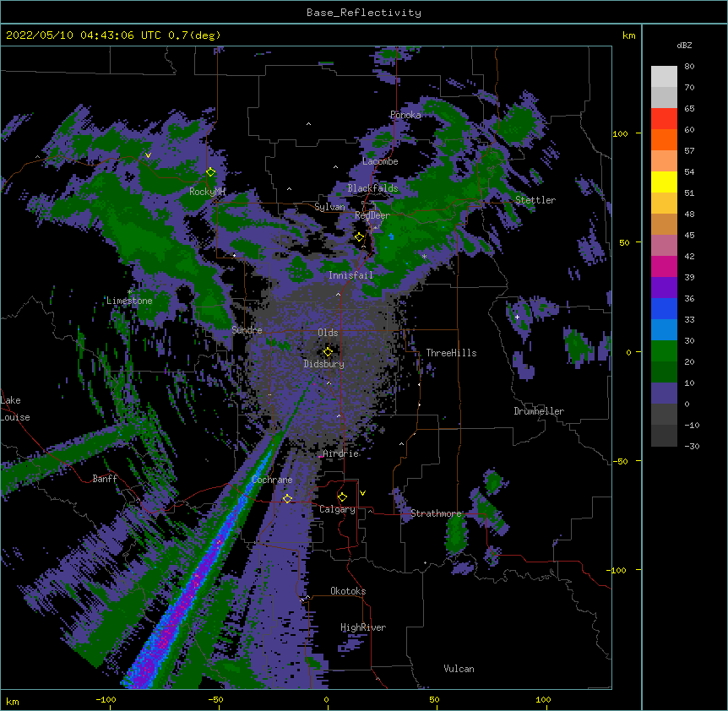Click the 100 tick on the right axis
The height and width of the screenshot is (711, 728).
[x=620, y=134]
